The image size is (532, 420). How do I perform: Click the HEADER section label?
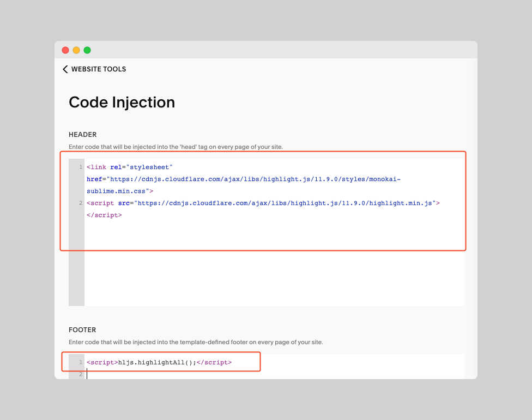point(82,134)
